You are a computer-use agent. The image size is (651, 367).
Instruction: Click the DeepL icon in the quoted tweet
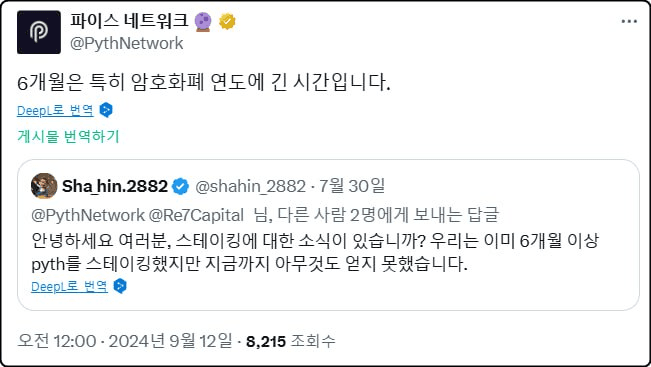click(120, 286)
